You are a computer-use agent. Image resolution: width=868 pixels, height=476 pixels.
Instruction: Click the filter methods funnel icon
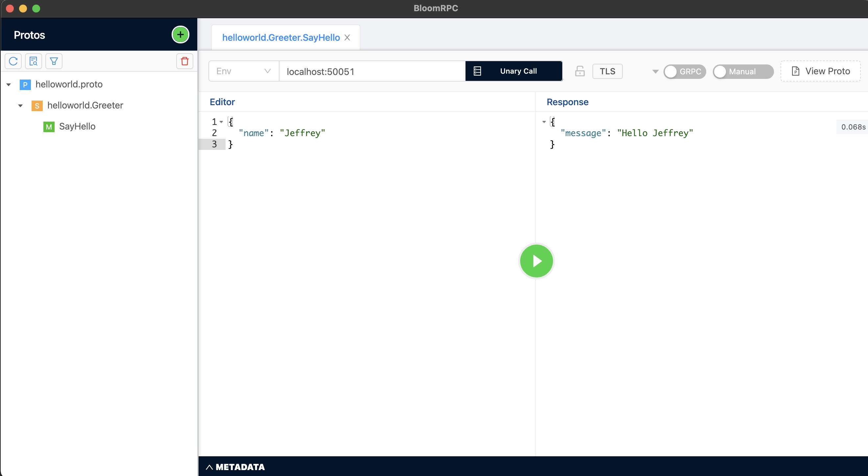pyautogui.click(x=54, y=61)
